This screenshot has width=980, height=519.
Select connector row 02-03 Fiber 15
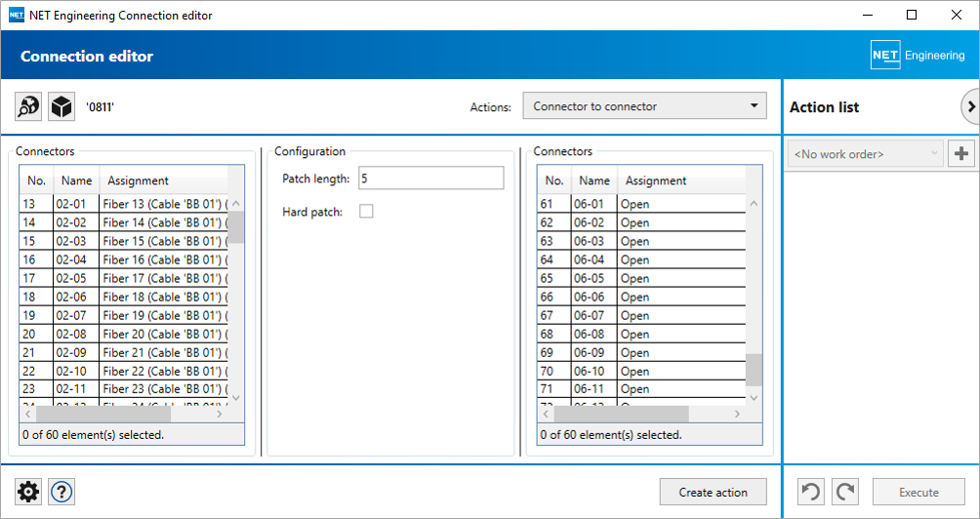(124, 241)
